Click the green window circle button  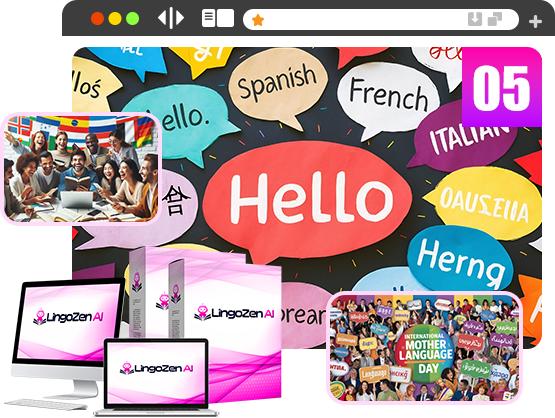(x=133, y=18)
